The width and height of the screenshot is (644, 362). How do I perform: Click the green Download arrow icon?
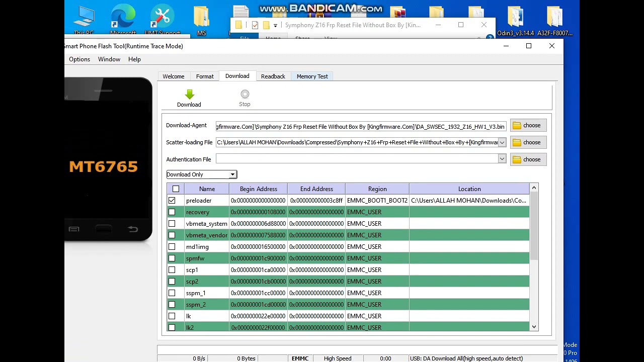[189, 94]
